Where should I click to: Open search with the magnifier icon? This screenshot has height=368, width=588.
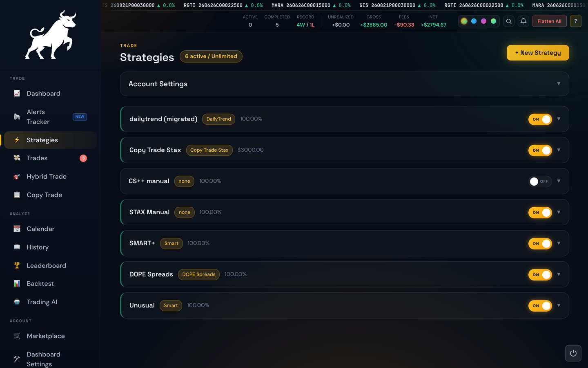509,21
